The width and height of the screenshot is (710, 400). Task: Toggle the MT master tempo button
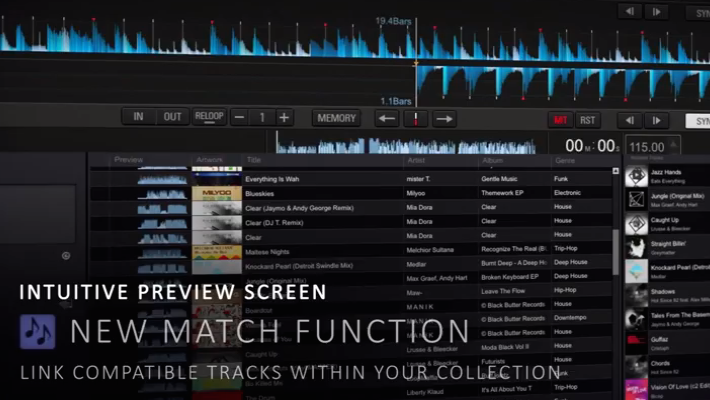tap(560, 120)
